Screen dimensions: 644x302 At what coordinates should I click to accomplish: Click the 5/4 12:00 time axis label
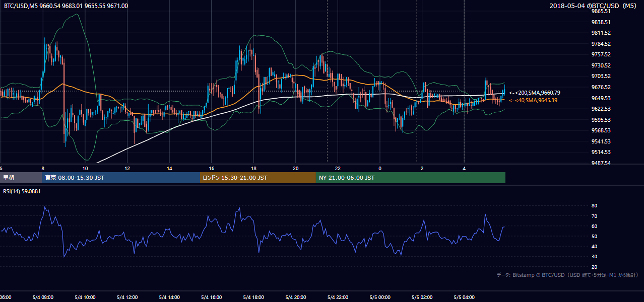click(x=127, y=297)
